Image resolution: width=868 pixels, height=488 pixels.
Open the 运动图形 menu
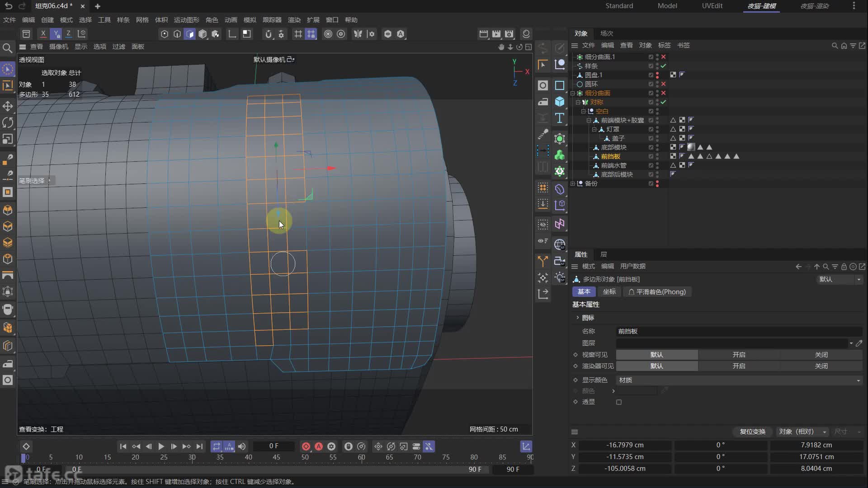tap(186, 20)
